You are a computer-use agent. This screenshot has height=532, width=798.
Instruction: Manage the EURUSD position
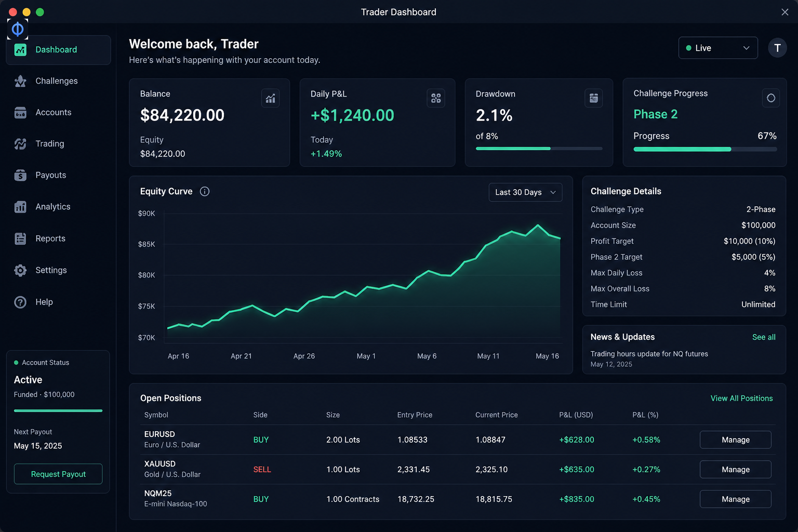point(735,440)
